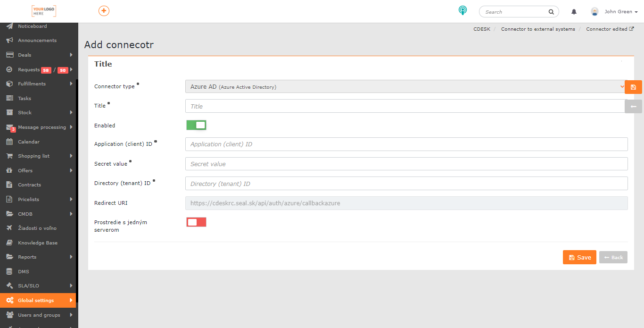This screenshot has height=328, width=644.
Task: Click the YOUR LOGO HERE logo
Action: coord(44,11)
